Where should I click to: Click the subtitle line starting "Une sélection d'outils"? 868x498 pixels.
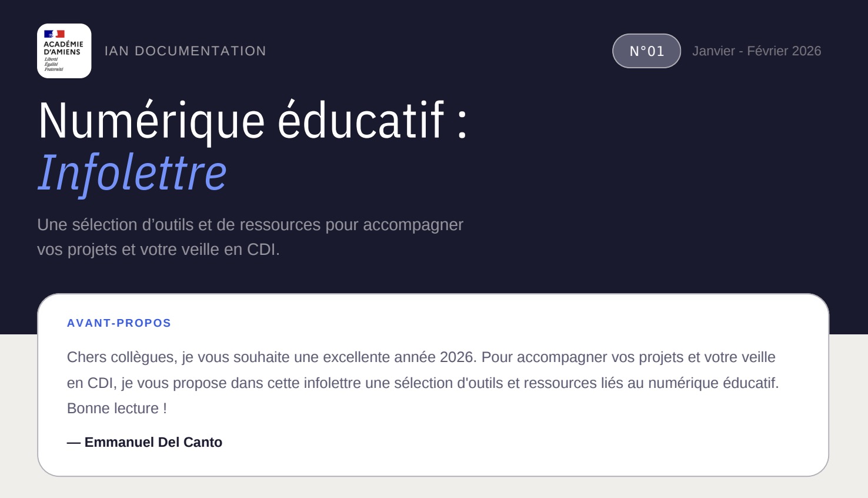250,225
